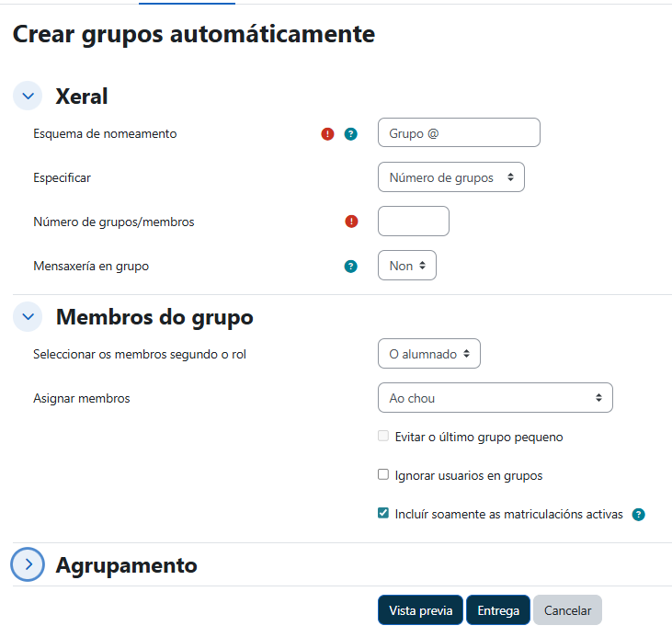Uncheck Incluír soamente as matriculacións activas
Image resolution: width=672 pixels, height=637 pixels.
coord(383,514)
